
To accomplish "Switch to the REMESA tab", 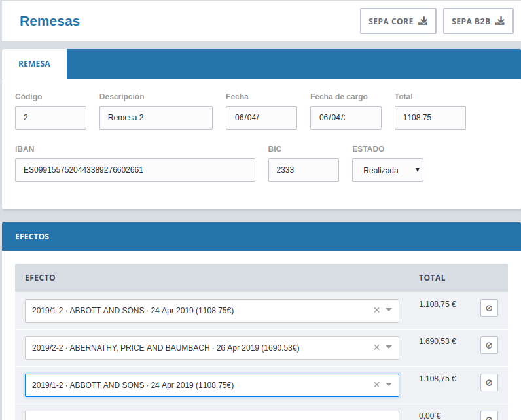I will [x=34, y=64].
